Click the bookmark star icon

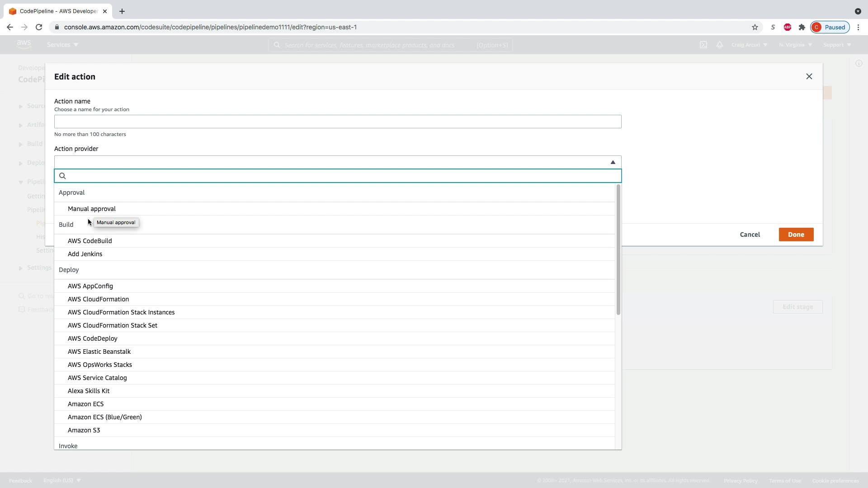[x=755, y=27]
